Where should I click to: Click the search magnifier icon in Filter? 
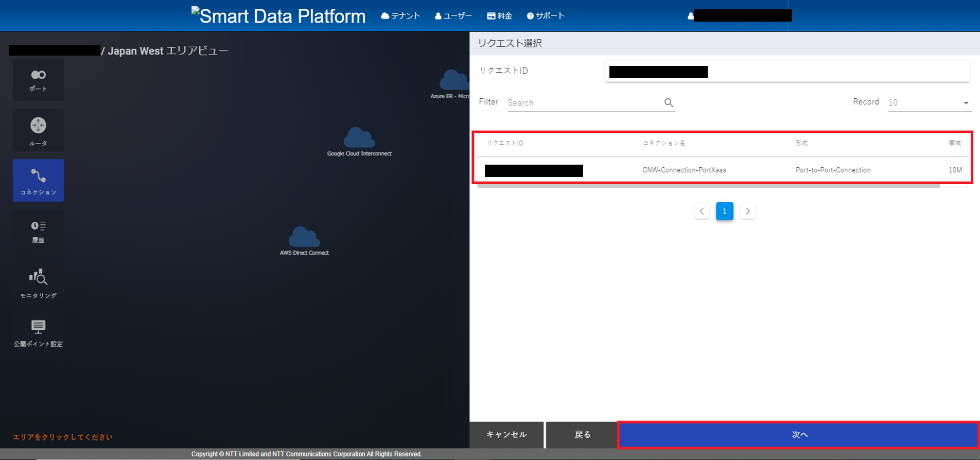tap(669, 103)
